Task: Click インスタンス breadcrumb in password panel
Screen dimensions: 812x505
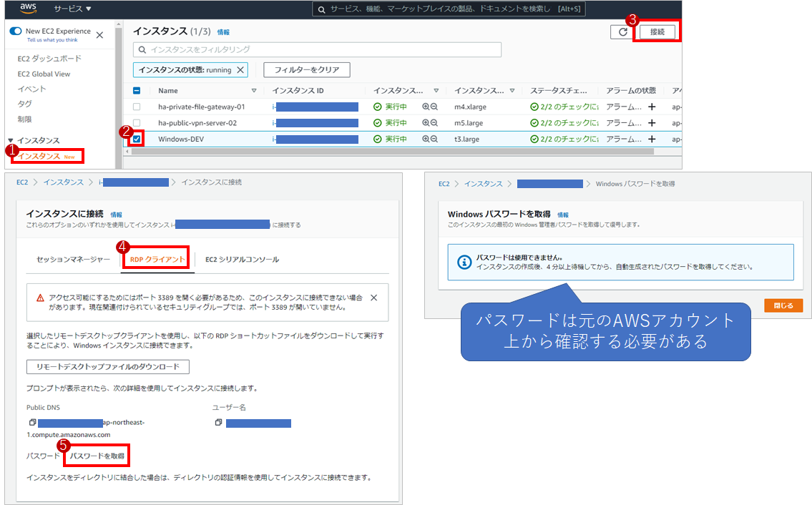Action: pos(483,184)
